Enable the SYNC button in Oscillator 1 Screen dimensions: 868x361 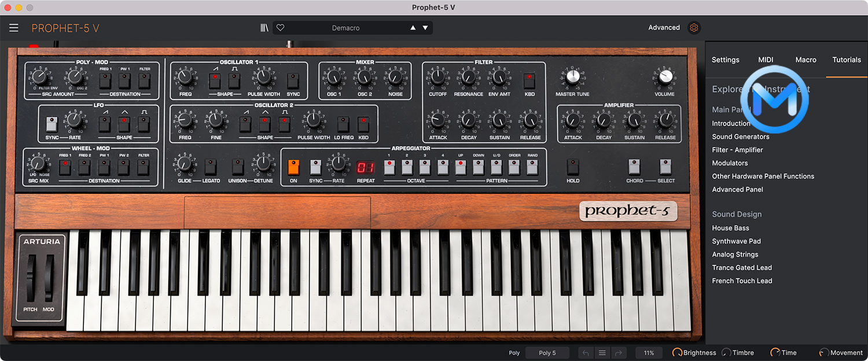tap(293, 80)
